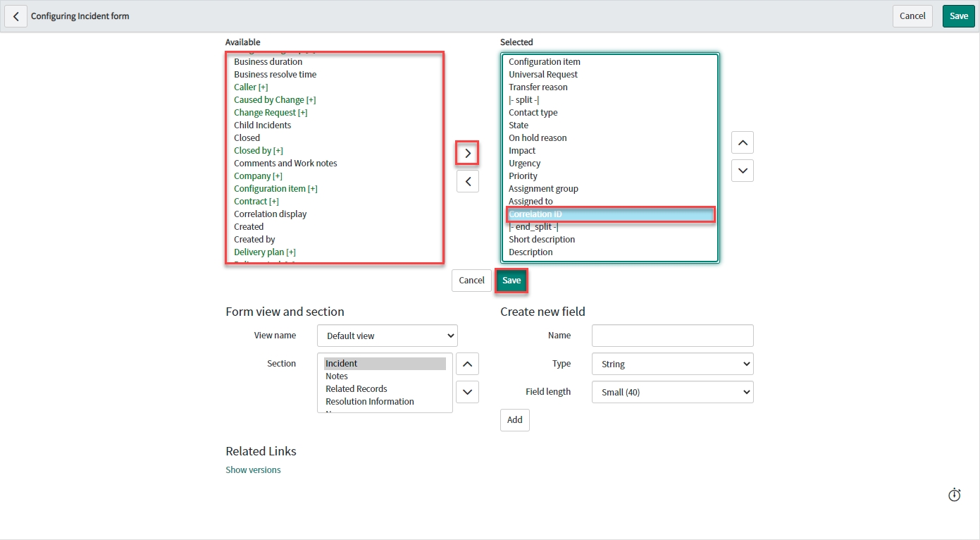Click Cancel in the top header

(912, 16)
